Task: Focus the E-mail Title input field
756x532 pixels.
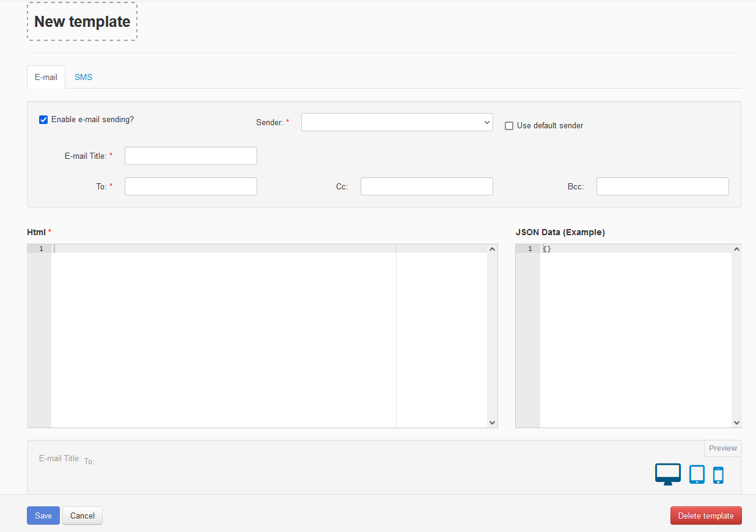Action: tap(191, 156)
